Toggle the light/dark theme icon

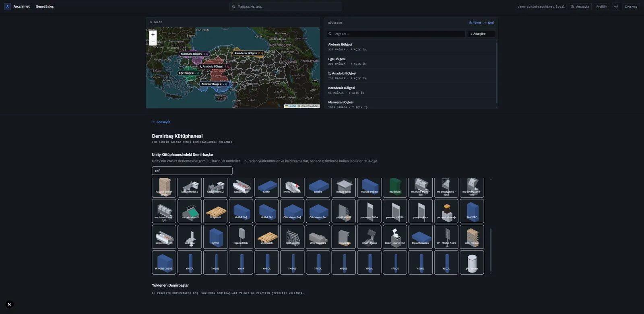pos(616,6)
